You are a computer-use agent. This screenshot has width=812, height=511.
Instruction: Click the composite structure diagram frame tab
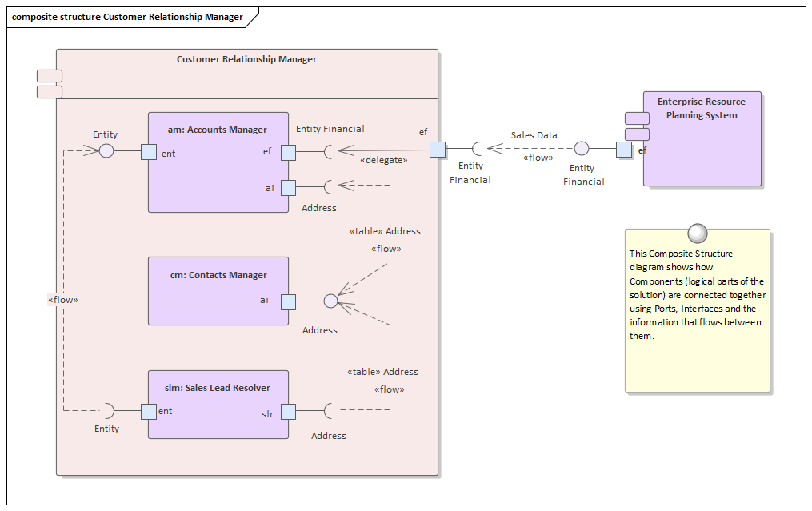[128, 16]
